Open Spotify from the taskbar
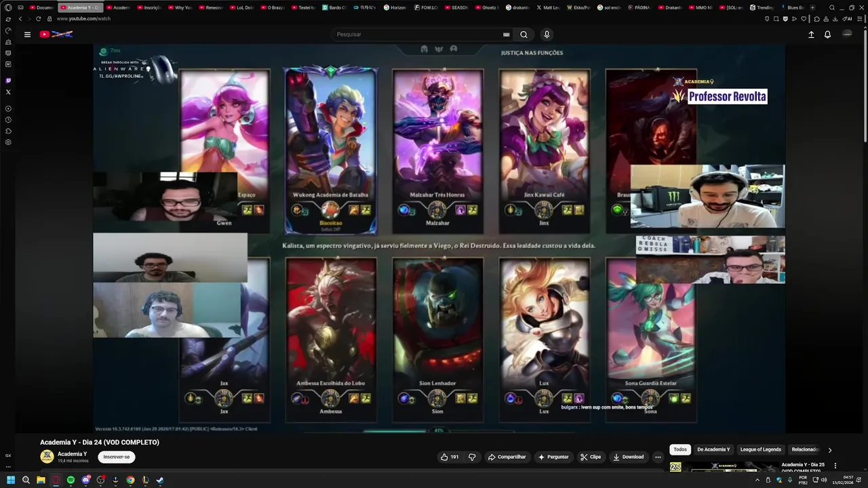This screenshot has height=488, width=868. tap(71, 480)
